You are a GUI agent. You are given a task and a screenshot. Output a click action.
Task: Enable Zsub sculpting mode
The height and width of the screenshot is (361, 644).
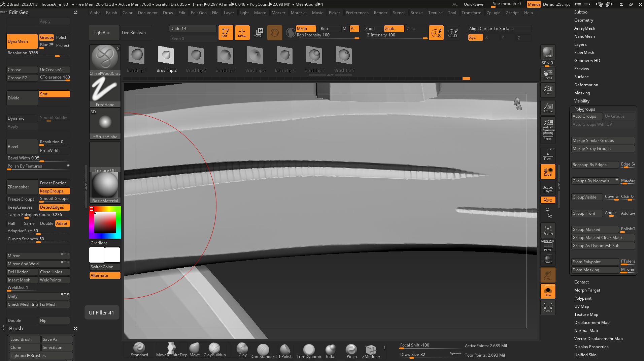pyautogui.click(x=393, y=28)
